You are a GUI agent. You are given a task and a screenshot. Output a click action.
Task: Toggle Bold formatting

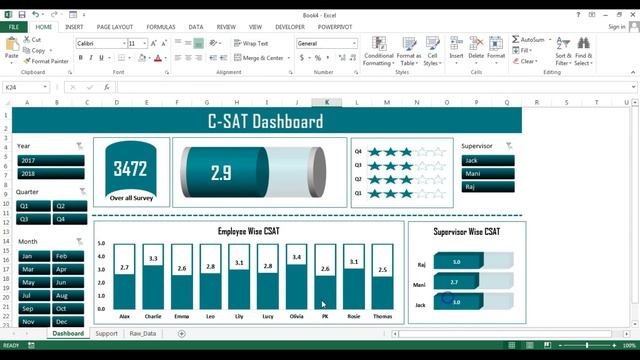click(80, 58)
